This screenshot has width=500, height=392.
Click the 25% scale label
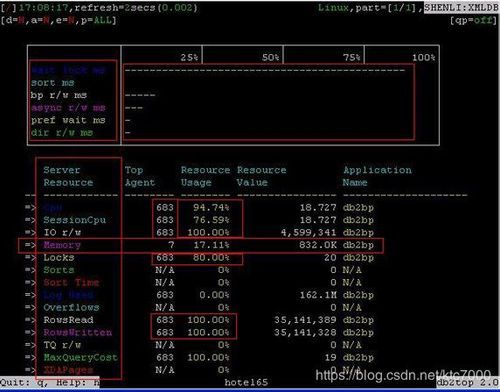189,57
